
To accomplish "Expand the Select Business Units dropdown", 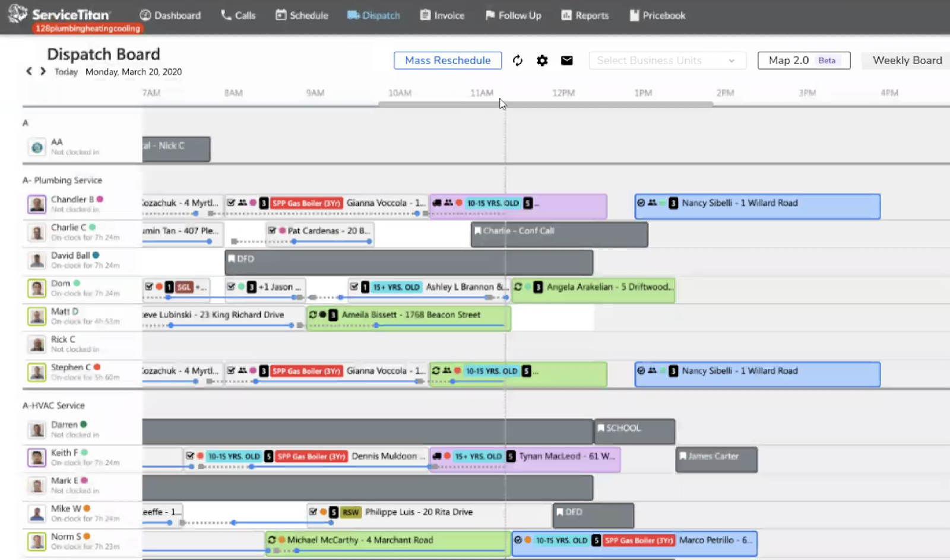I will [x=667, y=61].
